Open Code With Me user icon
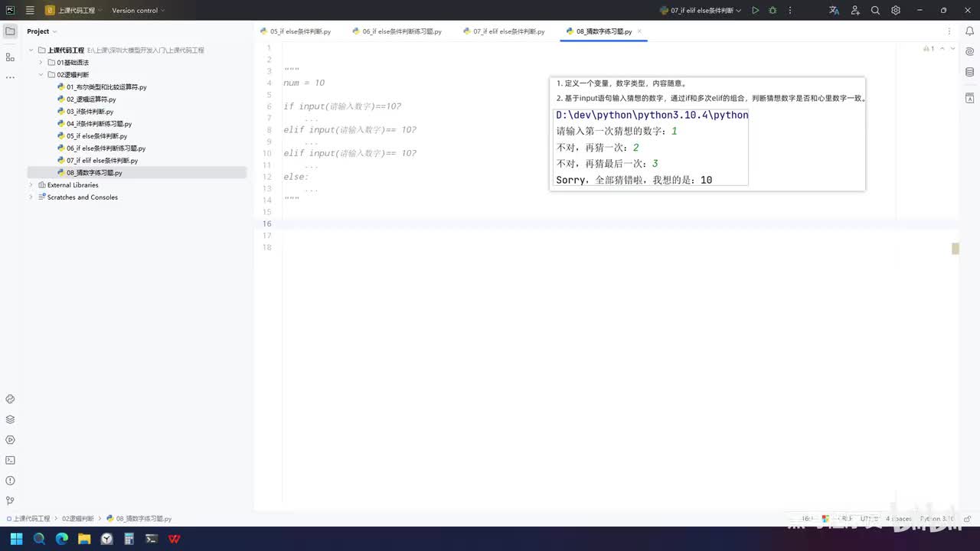Image resolution: width=980 pixels, height=551 pixels. pyautogui.click(x=855, y=11)
